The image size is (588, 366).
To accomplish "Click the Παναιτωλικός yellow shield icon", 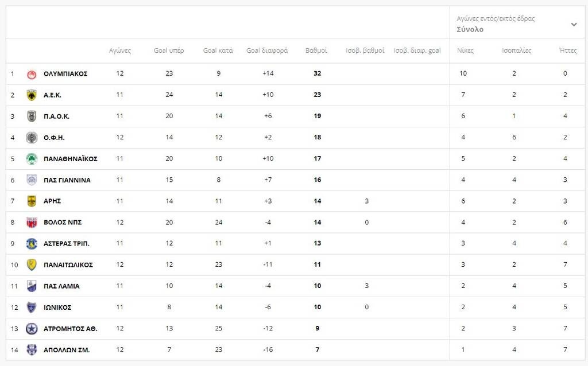I will point(32,265).
